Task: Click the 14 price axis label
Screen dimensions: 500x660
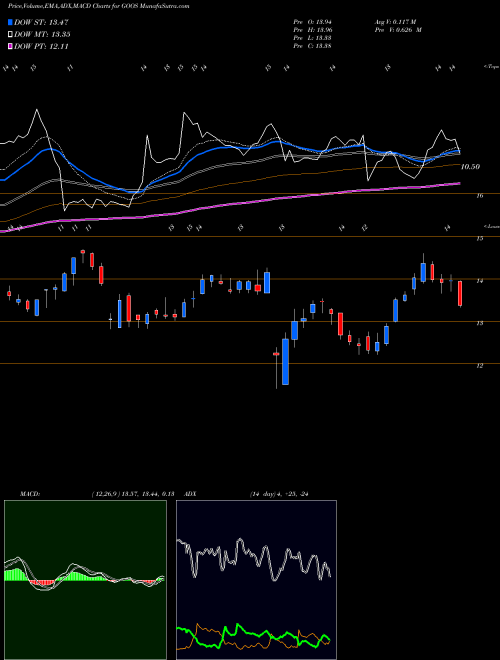Action: 479,281
